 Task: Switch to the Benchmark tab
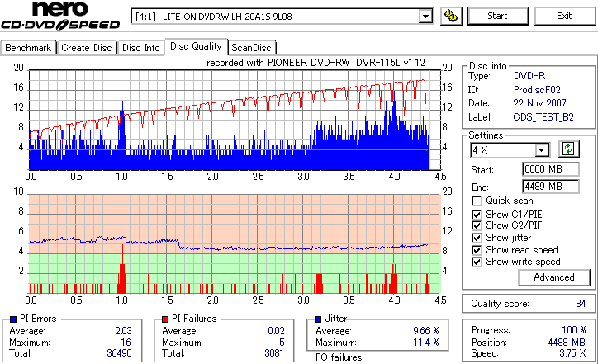point(28,48)
